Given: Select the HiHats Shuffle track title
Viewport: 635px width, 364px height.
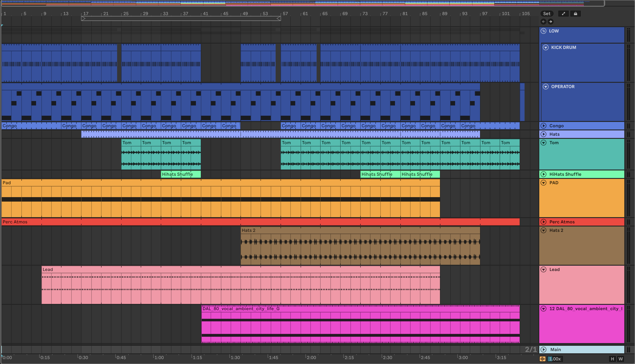Looking at the screenshot, I should click(565, 174).
